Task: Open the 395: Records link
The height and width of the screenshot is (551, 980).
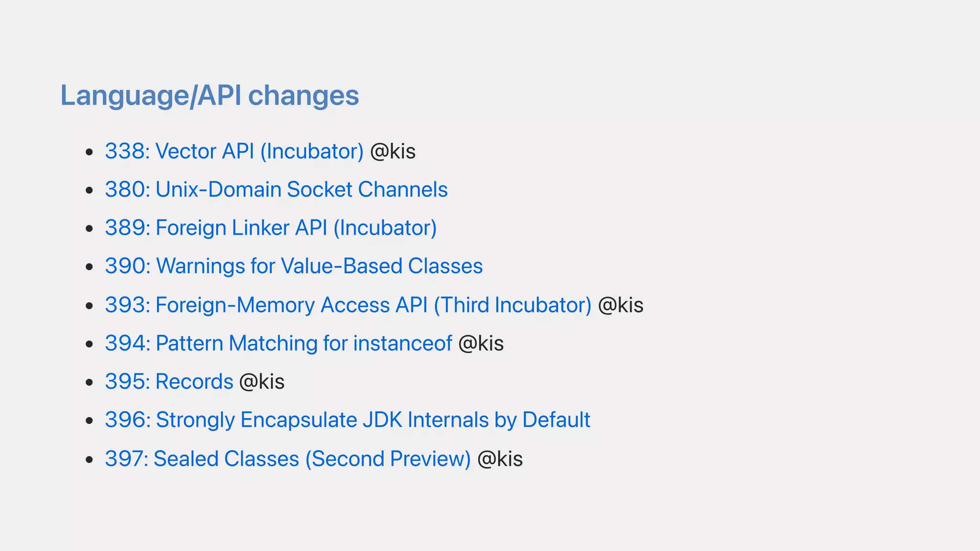Action: (169, 382)
